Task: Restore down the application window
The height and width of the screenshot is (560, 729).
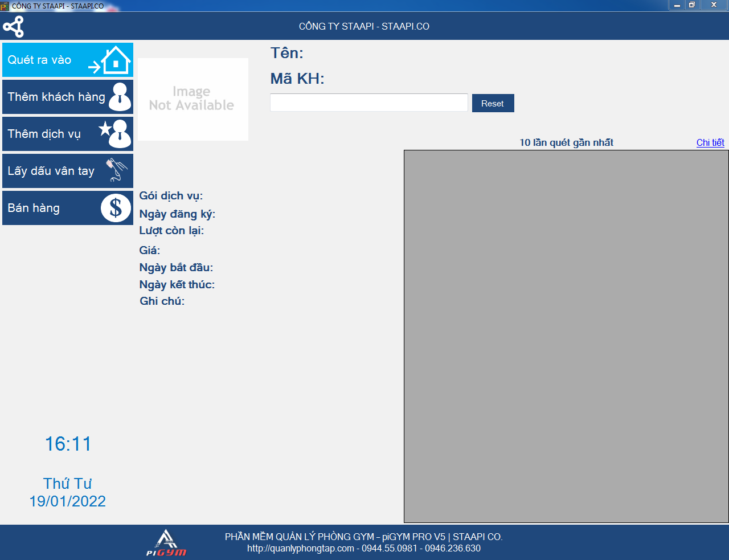Action: point(692,5)
